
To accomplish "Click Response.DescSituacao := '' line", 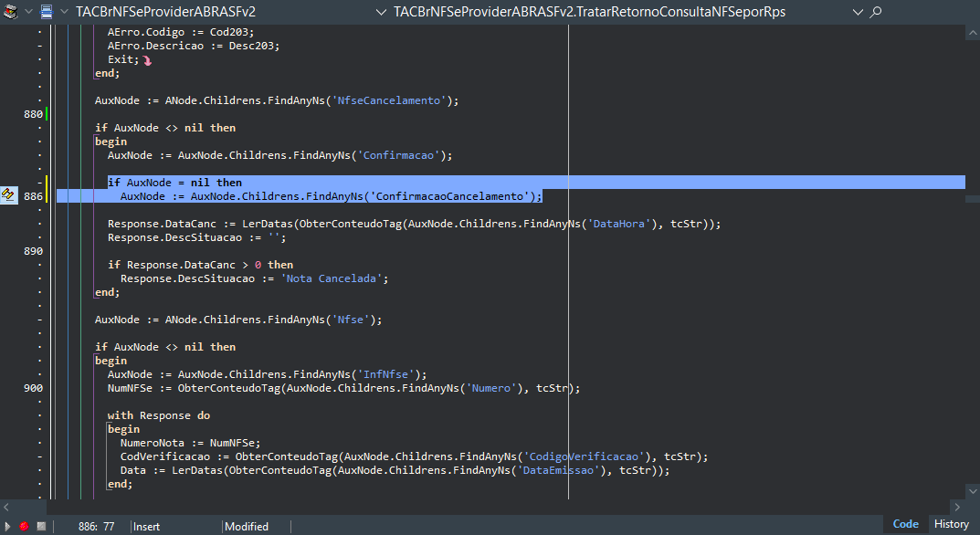I will 197,237.
